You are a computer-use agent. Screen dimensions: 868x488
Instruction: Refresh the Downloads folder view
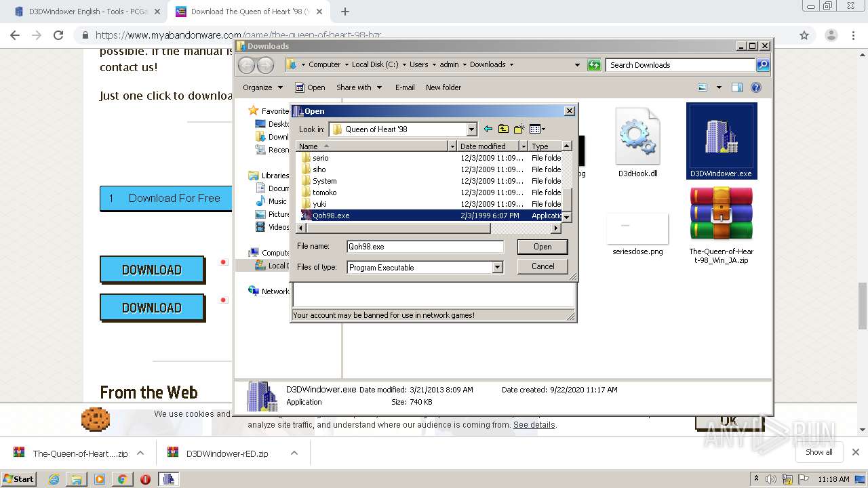(x=594, y=65)
